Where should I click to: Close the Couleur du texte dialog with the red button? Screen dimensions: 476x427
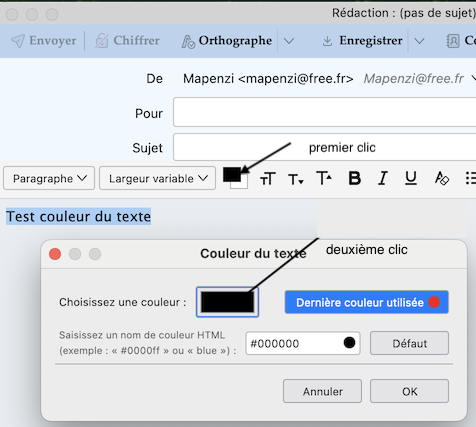click(x=55, y=254)
